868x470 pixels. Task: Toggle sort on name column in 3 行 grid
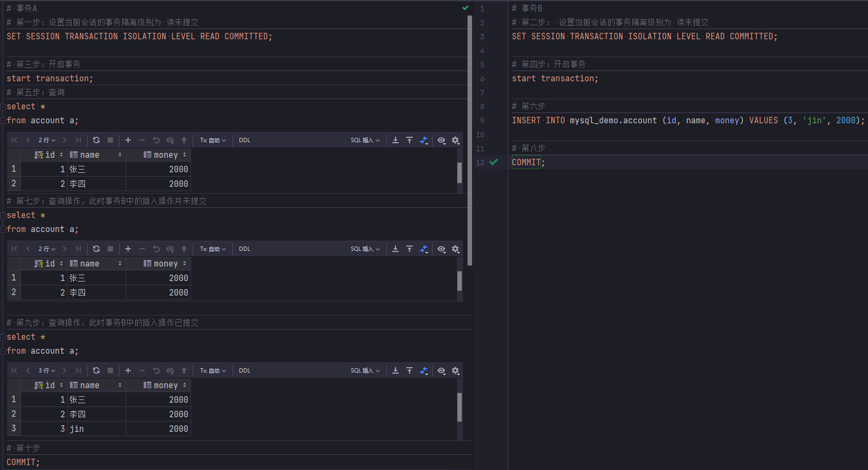click(120, 385)
